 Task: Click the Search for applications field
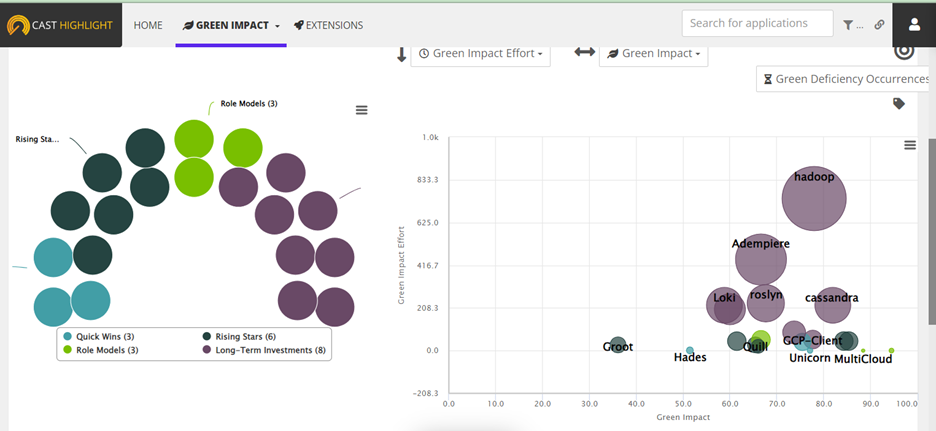(757, 23)
